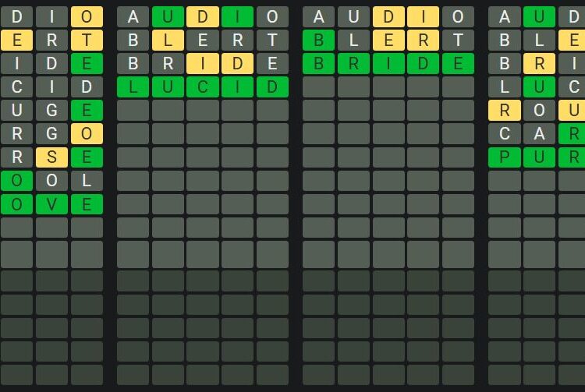This screenshot has height=392, width=585.
Task: Click final green D of LUCID, second board
Action: [272, 87]
